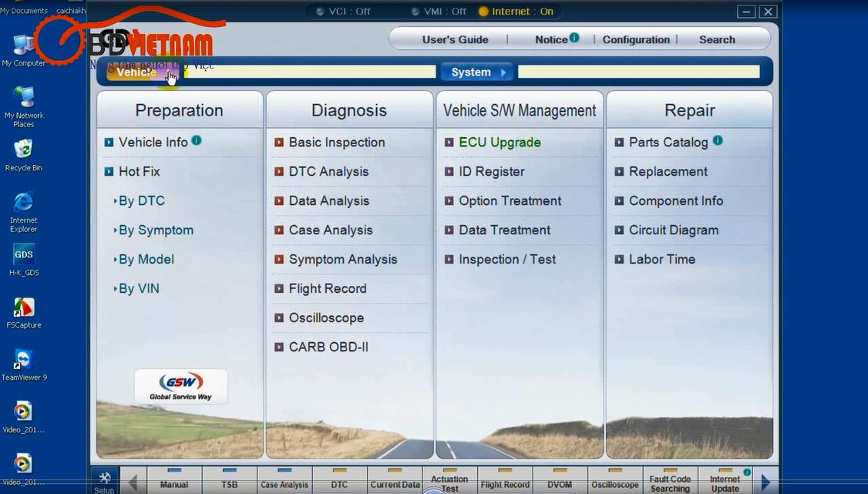Open Data Analysis under Diagnosis
This screenshot has height=494, width=868.
pyautogui.click(x=329, y=201)
